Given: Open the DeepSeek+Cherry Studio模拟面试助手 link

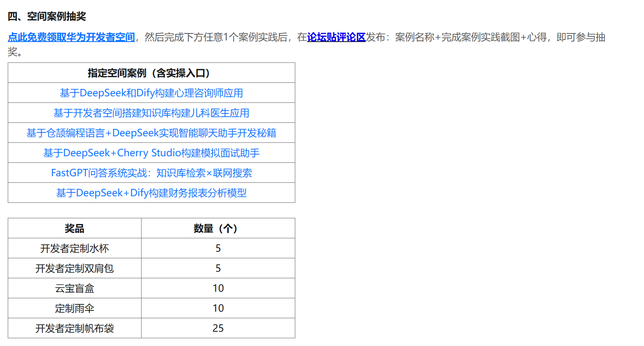Looking at the screenshot, I should pyautogui.click(x=151, y=153).
